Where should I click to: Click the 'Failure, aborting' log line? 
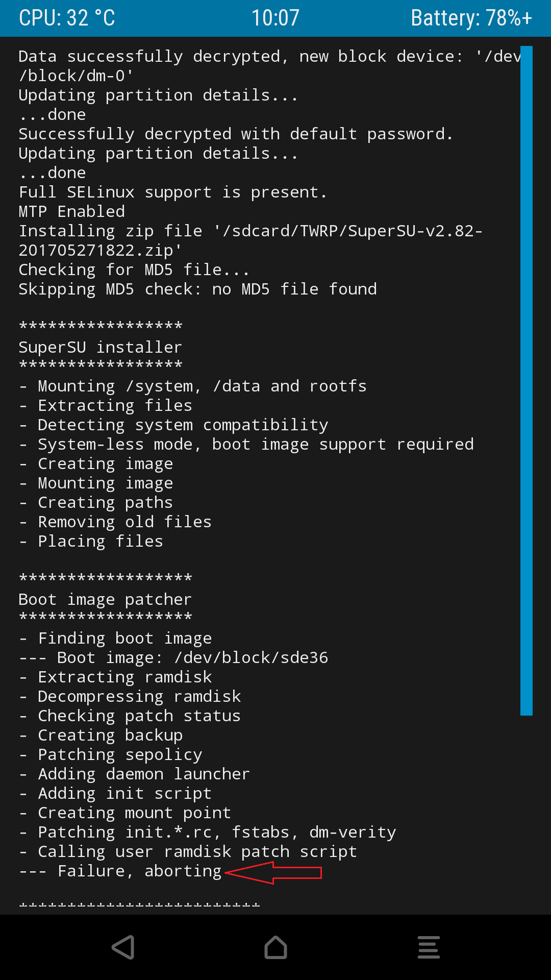(120, 871)
